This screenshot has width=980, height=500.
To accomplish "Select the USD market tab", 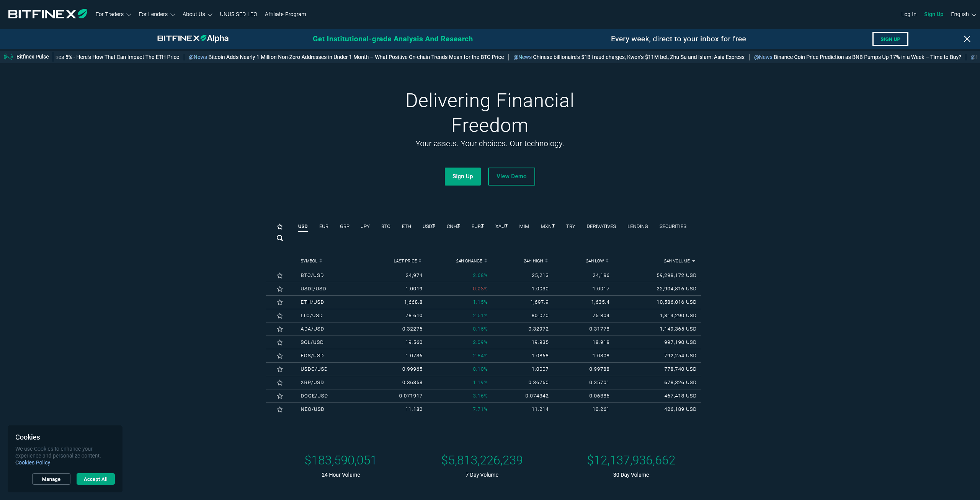I will coord(303,226).
